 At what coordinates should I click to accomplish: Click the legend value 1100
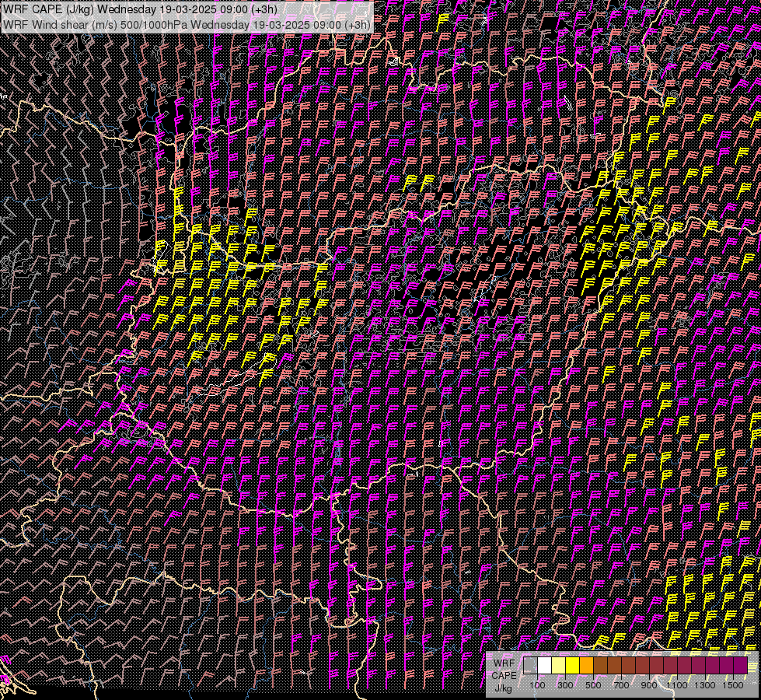tap(676, 685)
